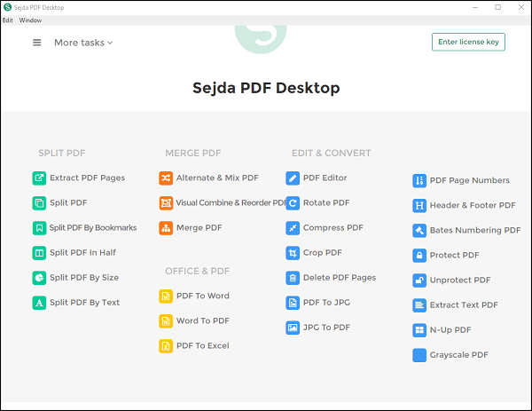Click the Unprotect PDF unlock icon
The height and width of the screenshot is (411, 532).
pos(419,281)
